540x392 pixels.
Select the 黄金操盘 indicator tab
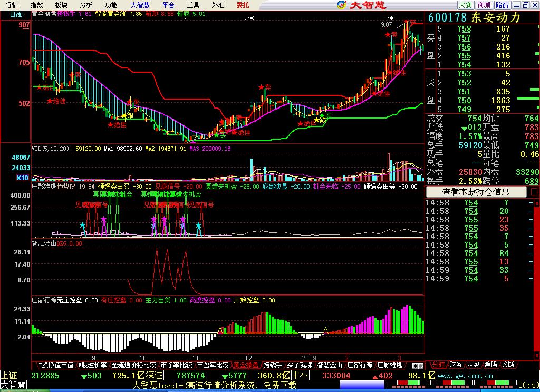coord(246,365)
